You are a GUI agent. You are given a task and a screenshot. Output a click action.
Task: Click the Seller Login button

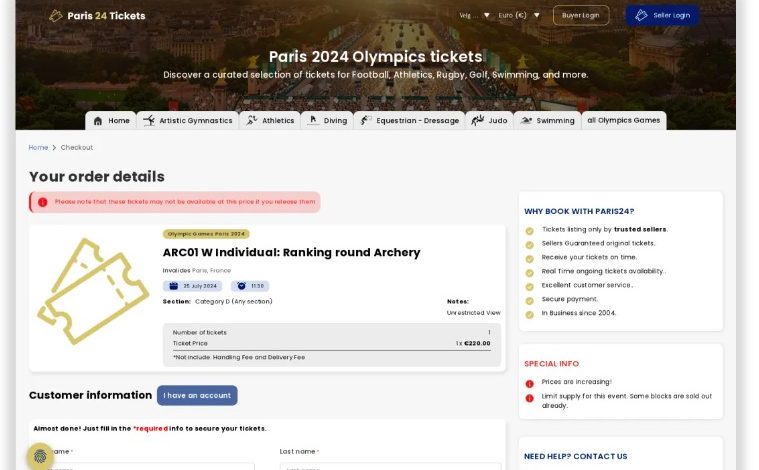[x=662, y=15]
